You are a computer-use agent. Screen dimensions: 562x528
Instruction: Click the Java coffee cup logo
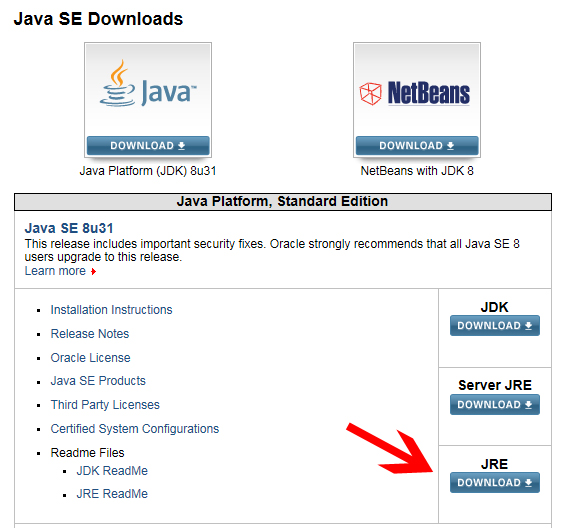[117, 83]
